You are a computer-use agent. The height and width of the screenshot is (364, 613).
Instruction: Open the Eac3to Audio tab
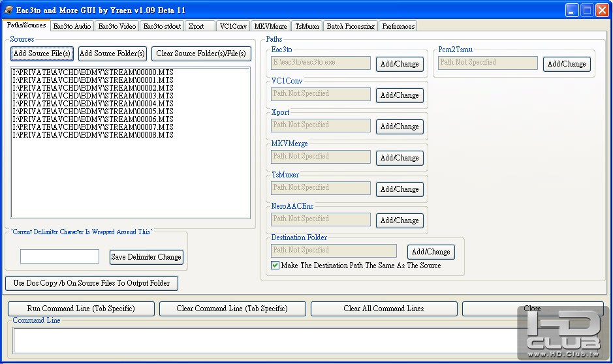(72, 26)
